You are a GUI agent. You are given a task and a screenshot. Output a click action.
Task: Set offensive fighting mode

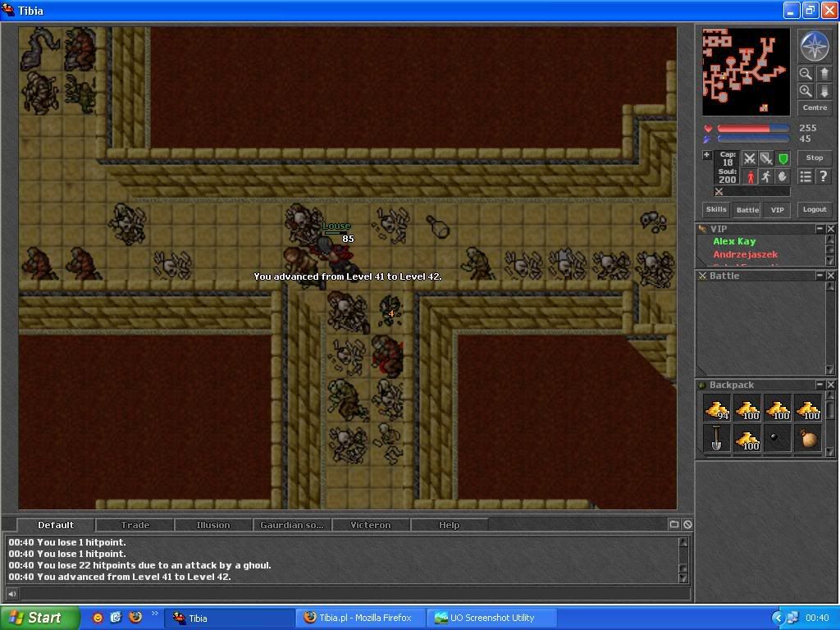(750, 158)
